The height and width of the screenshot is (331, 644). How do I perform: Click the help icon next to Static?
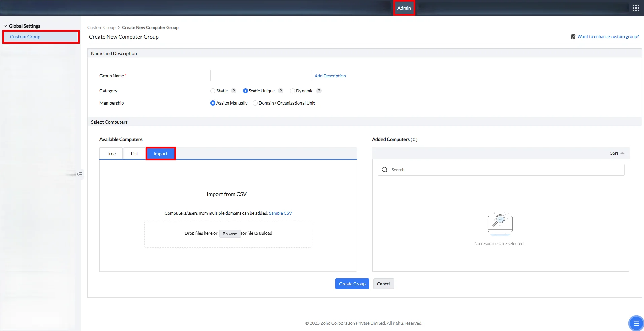pyautogui.click(x=234, y=91)
